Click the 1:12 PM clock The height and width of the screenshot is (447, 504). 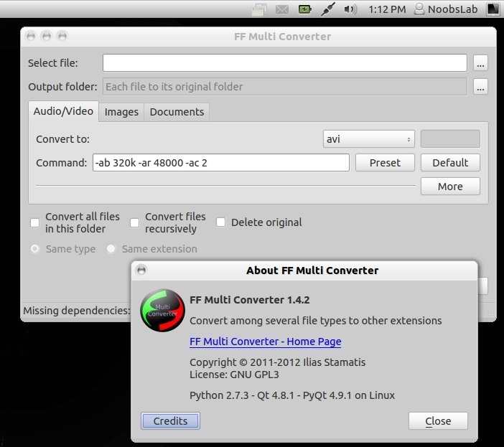click(x=387, y=9)
